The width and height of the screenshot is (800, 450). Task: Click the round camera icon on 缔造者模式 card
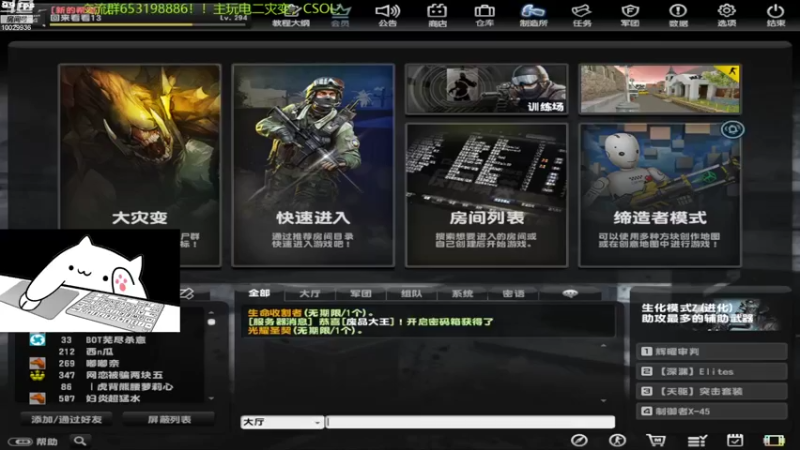click(x=732, y=130)
